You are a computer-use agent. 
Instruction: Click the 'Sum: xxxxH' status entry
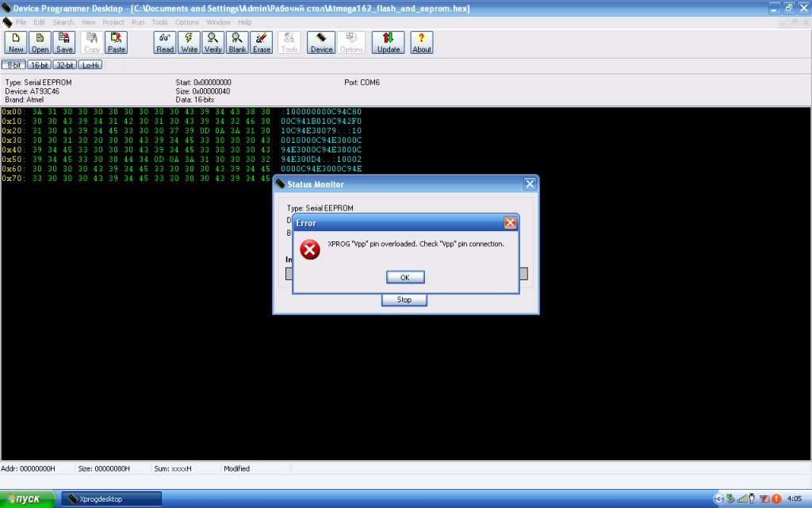(x=173, y=468)
